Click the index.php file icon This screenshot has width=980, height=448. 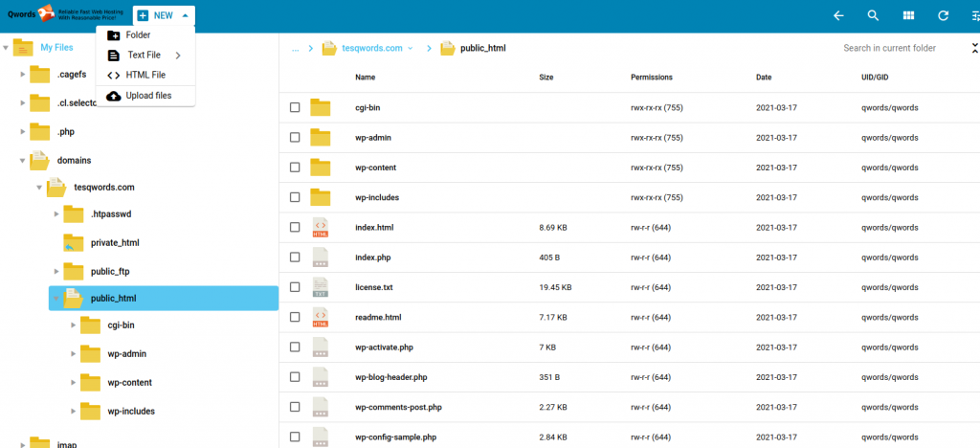click(320, 258)
